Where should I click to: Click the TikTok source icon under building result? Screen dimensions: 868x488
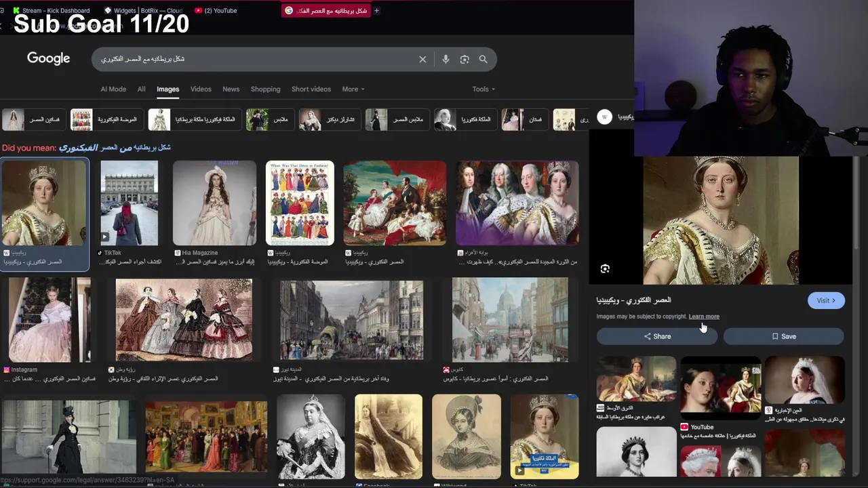pos(101,253)
